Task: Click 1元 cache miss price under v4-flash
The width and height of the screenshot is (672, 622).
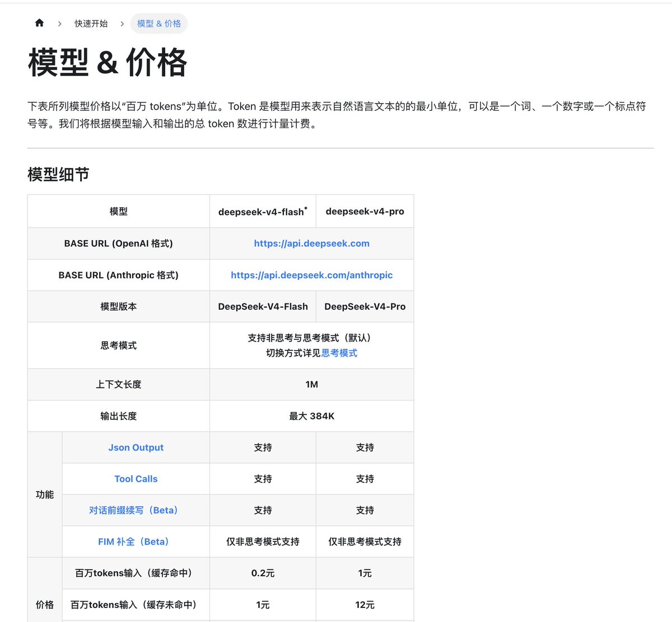Action: pos(263,605)
